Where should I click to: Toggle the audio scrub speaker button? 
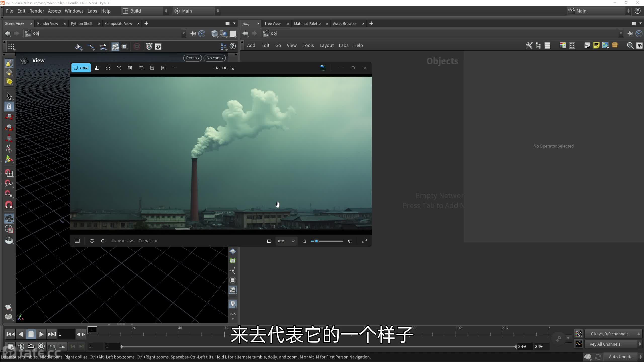[21, 346]
